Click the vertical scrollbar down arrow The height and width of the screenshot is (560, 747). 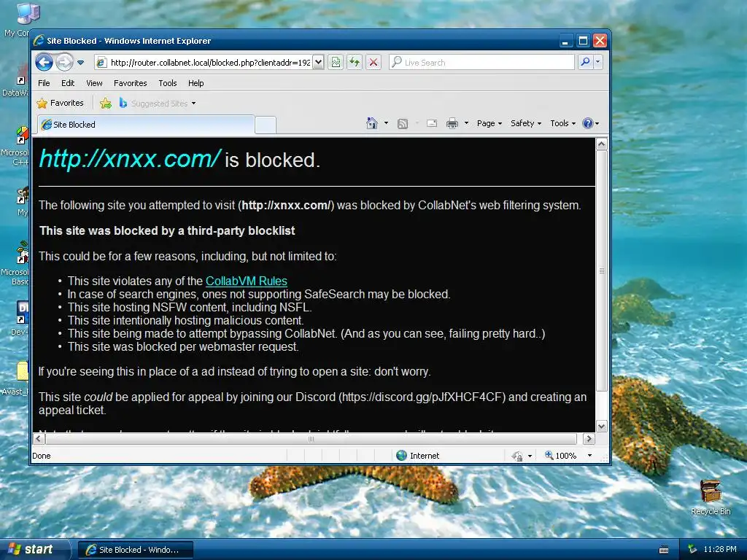[602, 426]
